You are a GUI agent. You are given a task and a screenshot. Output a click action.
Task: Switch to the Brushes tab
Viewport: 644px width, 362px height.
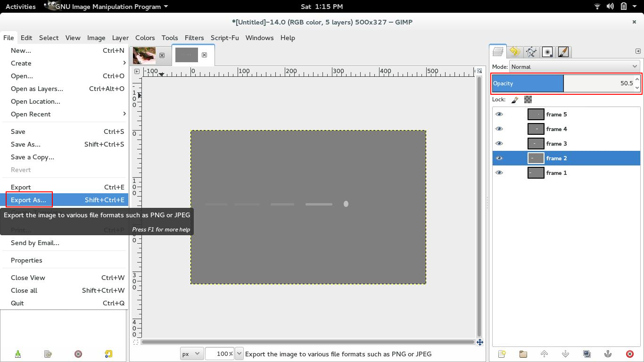pos(547,52)
